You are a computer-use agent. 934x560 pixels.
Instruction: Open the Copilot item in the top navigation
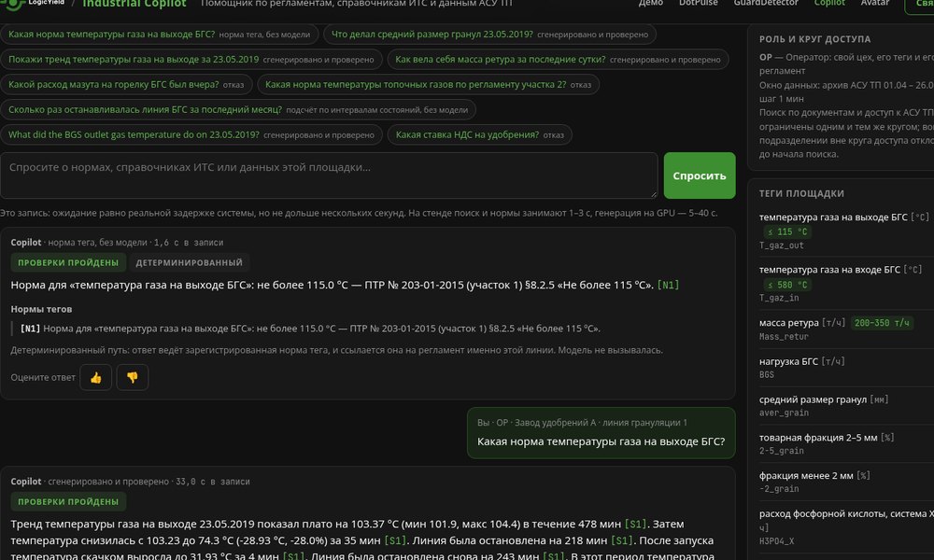tap(829, 3)
